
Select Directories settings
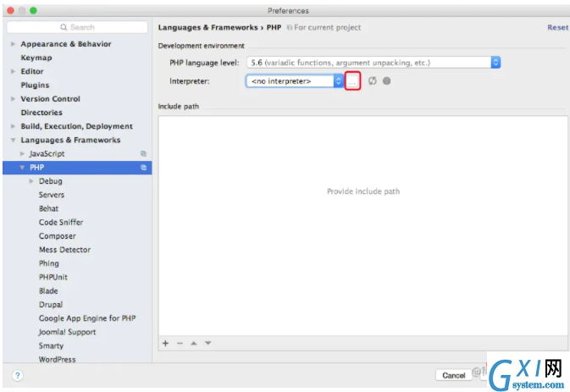(42, 113)
